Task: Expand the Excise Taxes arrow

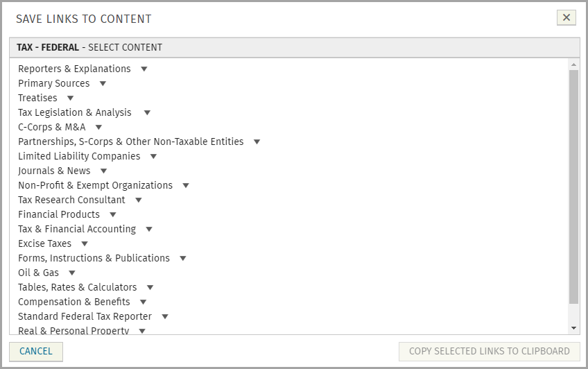Action: click(x=85, y=244)
